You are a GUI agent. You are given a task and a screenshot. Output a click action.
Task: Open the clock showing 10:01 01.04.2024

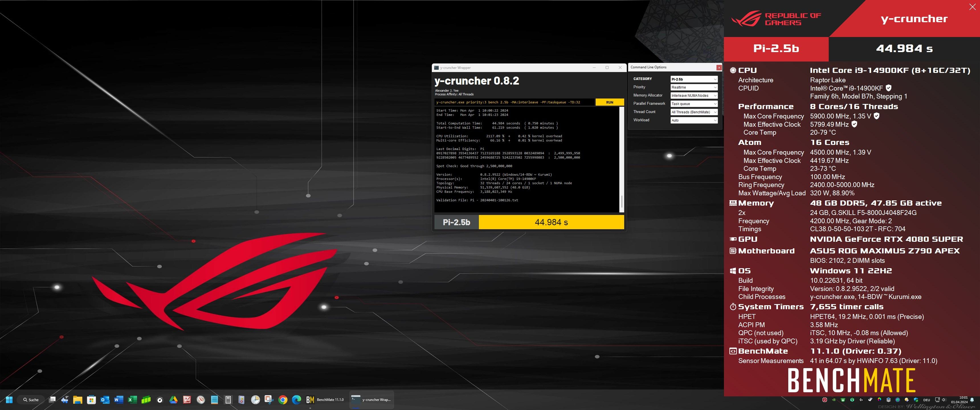click(959, 400)
